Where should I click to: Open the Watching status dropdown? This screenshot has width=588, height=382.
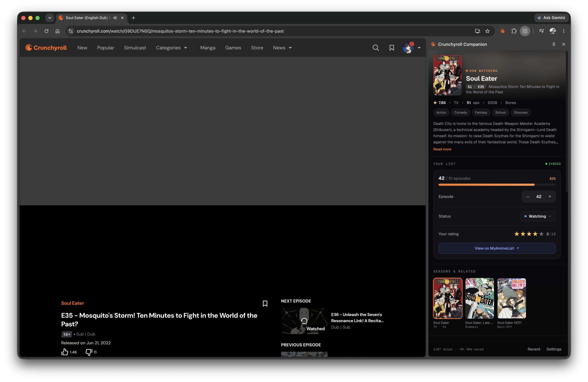[x=538, y=216]
